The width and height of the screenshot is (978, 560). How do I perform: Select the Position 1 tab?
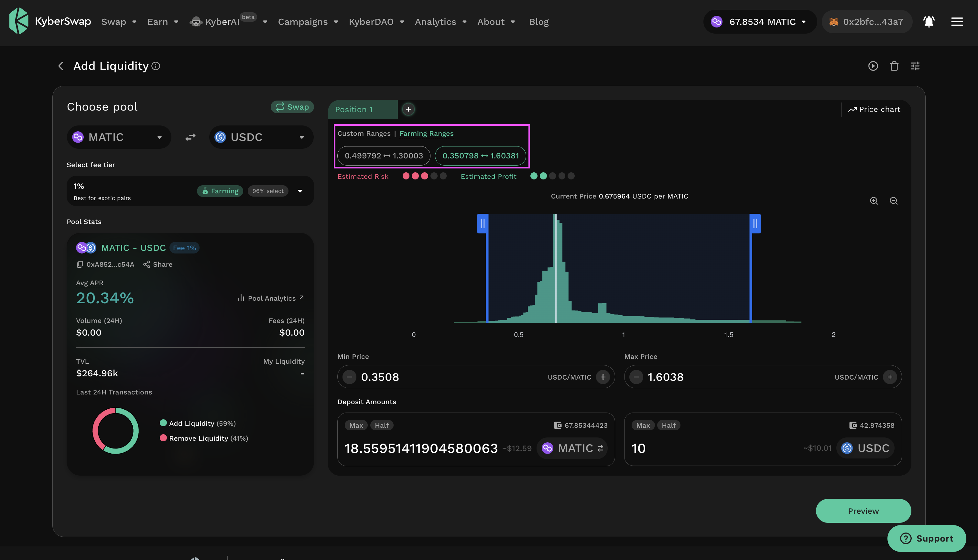pos(363,110)
